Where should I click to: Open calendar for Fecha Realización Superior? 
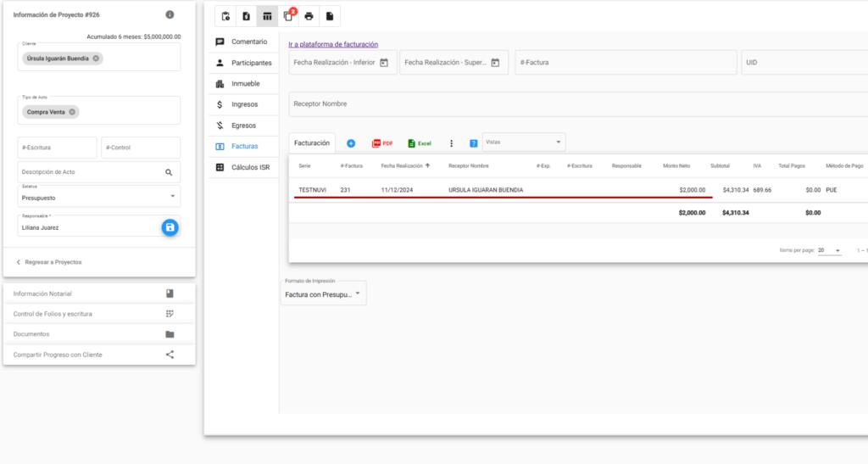coord(495,63)
